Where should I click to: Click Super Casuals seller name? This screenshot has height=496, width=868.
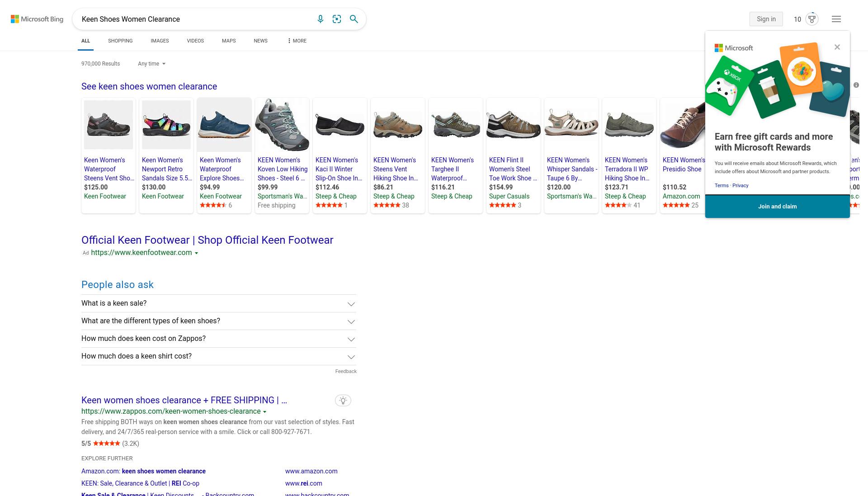509,196
